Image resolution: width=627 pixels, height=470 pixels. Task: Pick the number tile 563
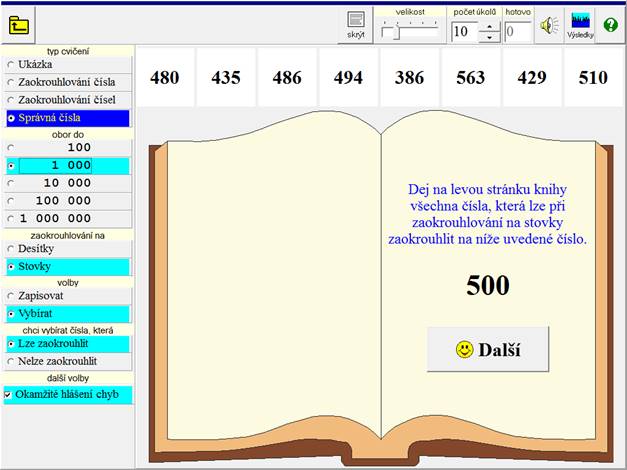tap(471, 77)
